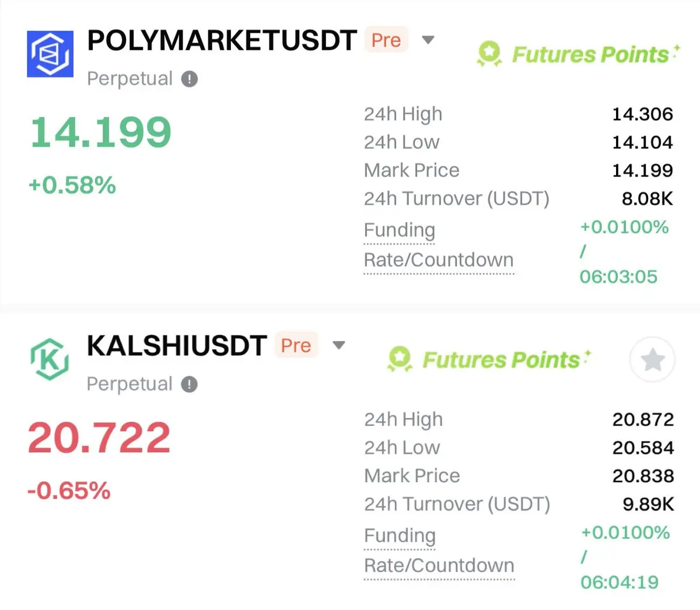Viewport: 700px width, 610px height.
Task: Expand the POLYMARKETUSDT pair dropdown arrow
Action: (x=428, y=40)
